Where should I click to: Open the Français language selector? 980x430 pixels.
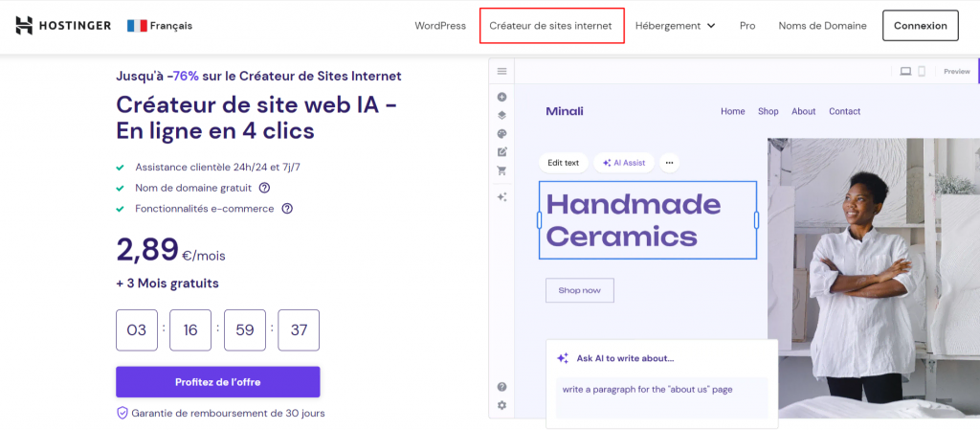click(x=160, y=26)
